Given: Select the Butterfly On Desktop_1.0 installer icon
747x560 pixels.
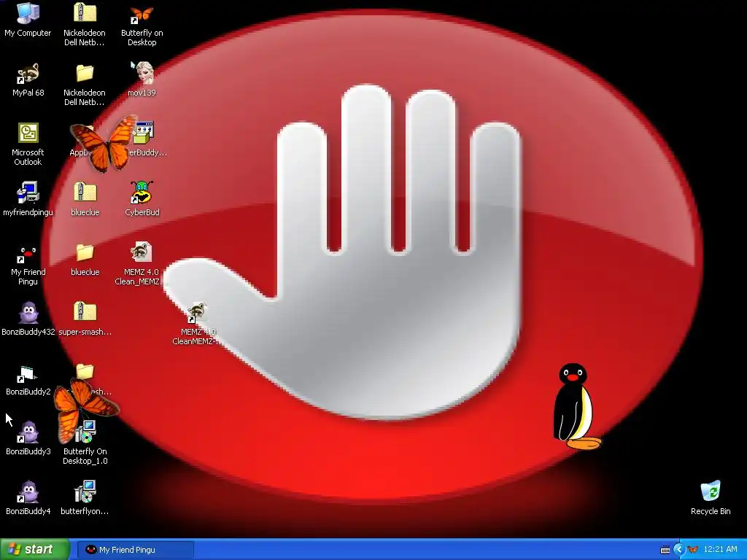Looking at the screenshot, I should point(86,432).
